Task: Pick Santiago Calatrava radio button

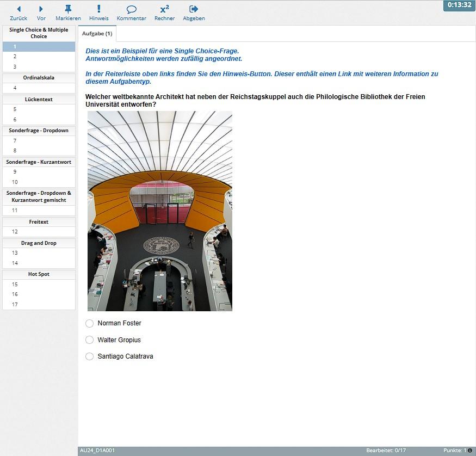Action: point(90,356)
